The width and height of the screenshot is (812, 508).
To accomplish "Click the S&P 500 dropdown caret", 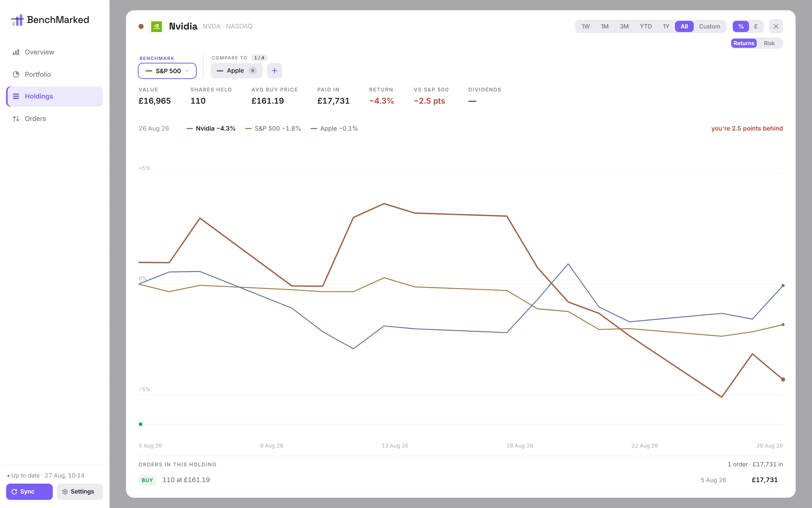I will [x=187, y=71].
